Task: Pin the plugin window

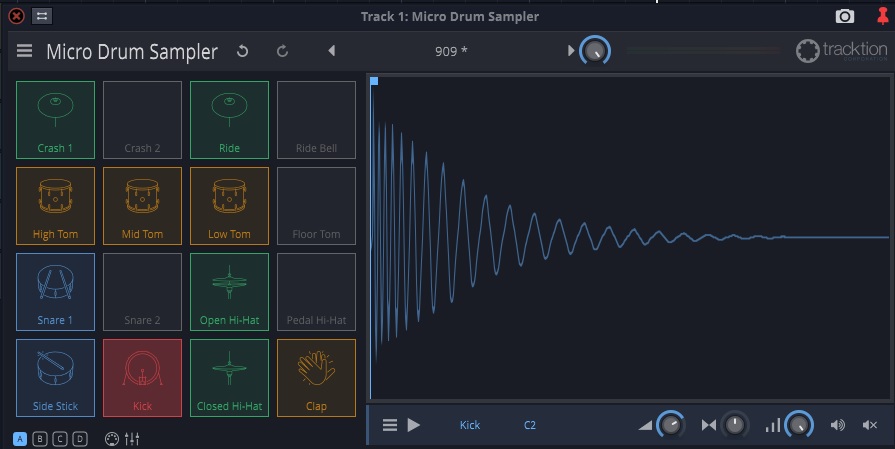Action: 882,16
